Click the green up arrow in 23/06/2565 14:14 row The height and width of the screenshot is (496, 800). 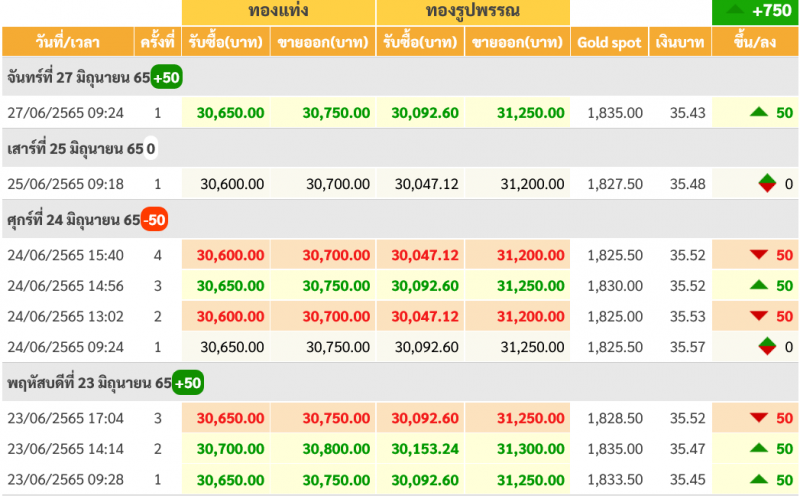(759, 448)
